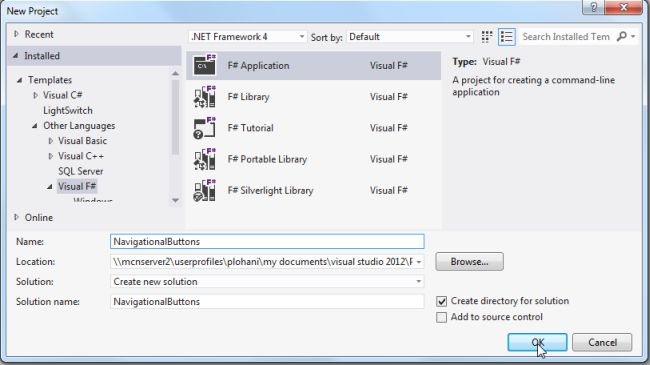
Task: Open the .NET Framework 4 dropdown
Action: pos(247,37)
